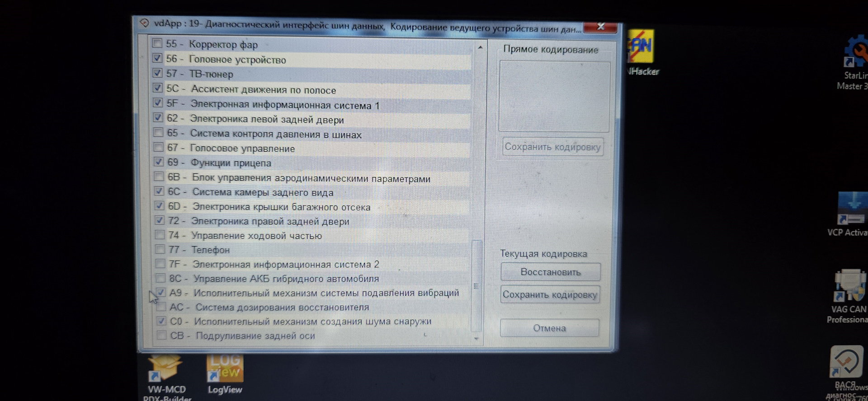This screenshot has width=868, height=401.
Task: Launch the LogView desktop shortcut
Action: click(225, 374)
